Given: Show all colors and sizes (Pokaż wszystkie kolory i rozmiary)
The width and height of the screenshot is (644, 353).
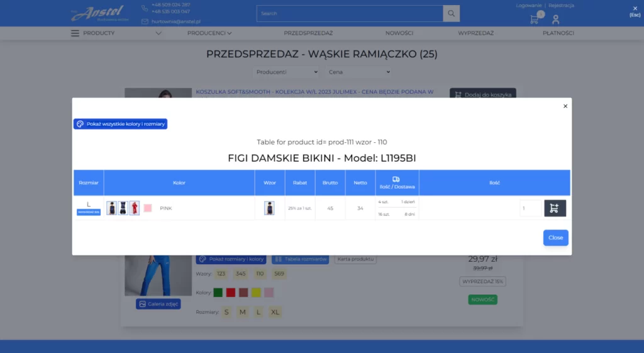Looking at the screenshot, I should click(120, 124).
